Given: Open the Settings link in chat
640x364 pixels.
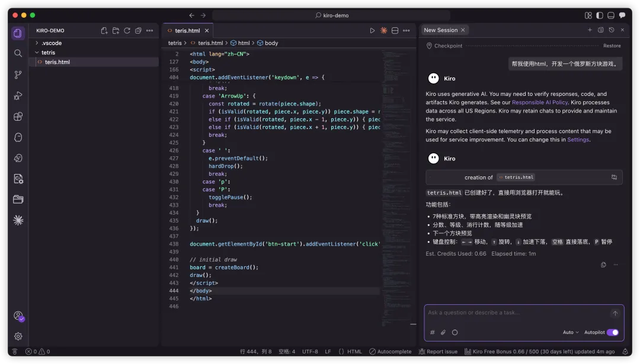Looking at the screenshot, I should tap(578, 140).
